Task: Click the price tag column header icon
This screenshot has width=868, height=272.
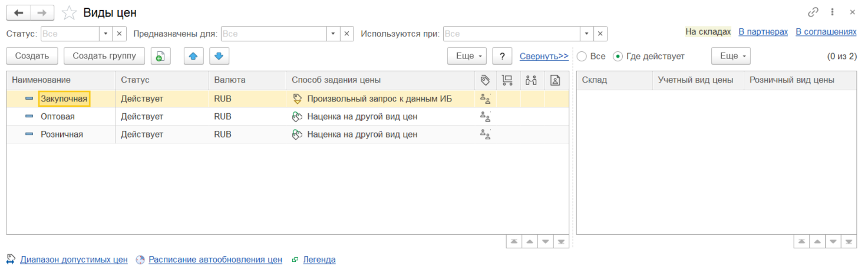Action: coord(486,80)
